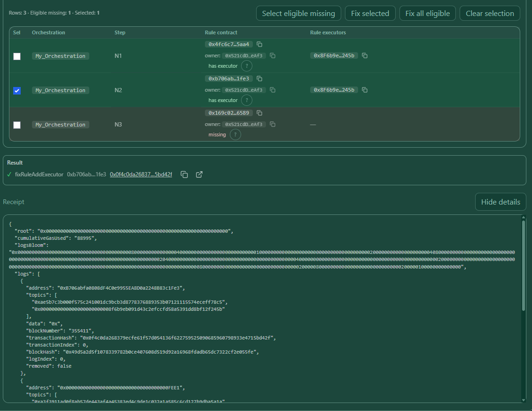Click Select eligible missing button
Viewport: 532px width, 411px height.
coord(298,13)
